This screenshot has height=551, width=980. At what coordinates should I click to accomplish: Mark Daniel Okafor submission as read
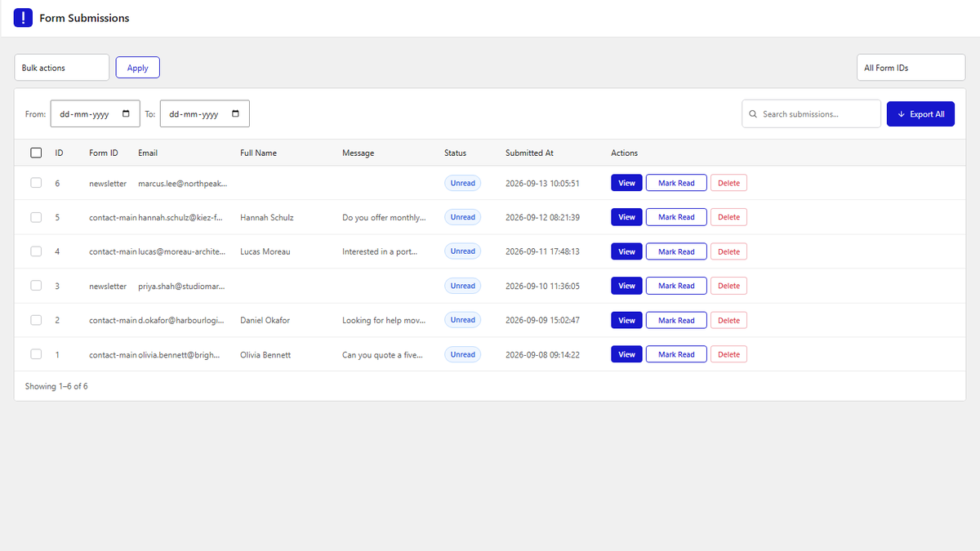click(676, 320)
